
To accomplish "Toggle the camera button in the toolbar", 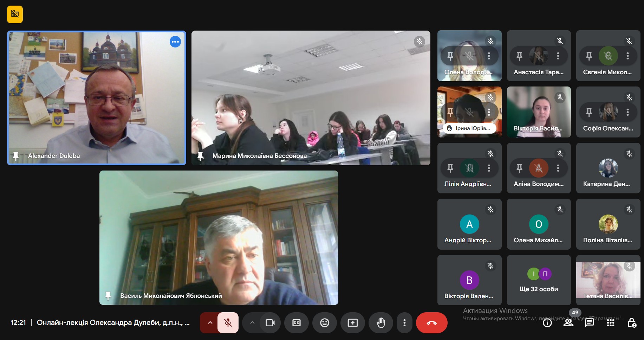I will point(270,323).
